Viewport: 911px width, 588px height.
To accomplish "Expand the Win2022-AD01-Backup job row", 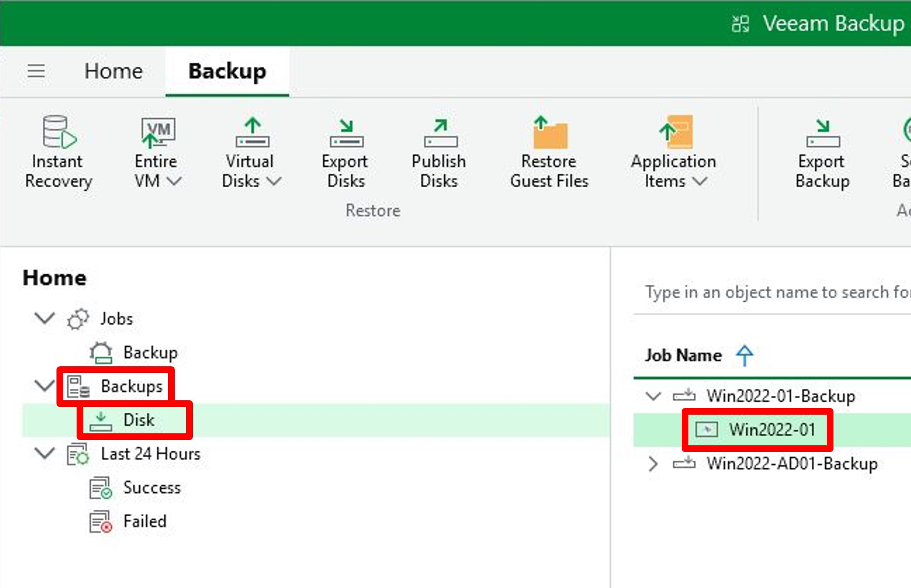I will click(653, 464).
